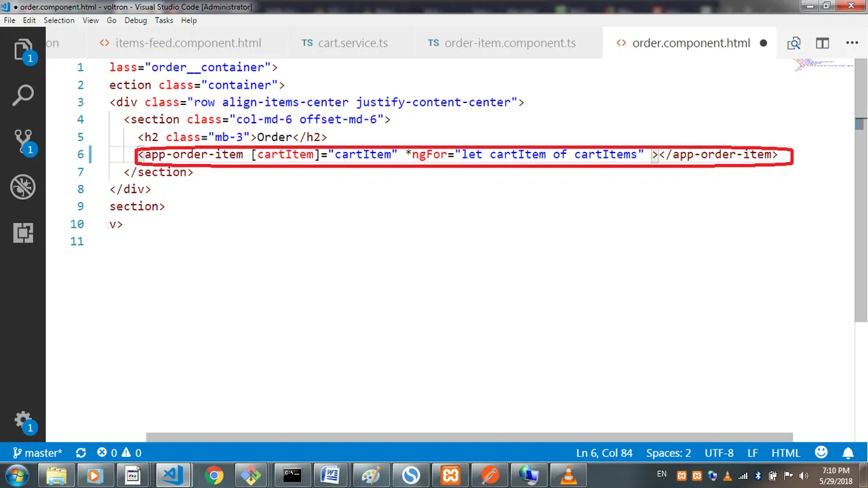Open Command Prompt from taskbar
This screenshot has width=868, height=488.
coord(292,476)
